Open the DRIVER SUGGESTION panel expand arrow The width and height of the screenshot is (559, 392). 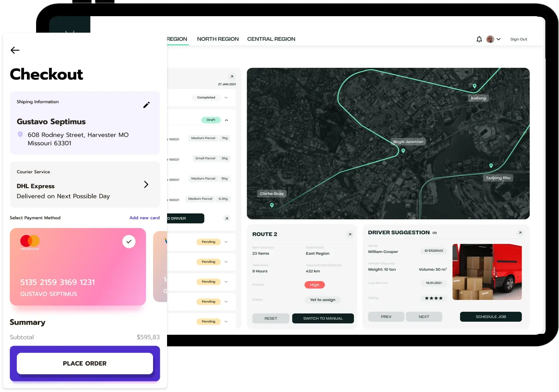520,233
